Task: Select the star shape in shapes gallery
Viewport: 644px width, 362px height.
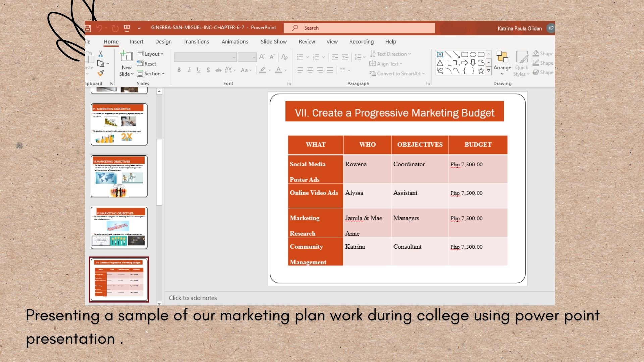Action: 481,71
